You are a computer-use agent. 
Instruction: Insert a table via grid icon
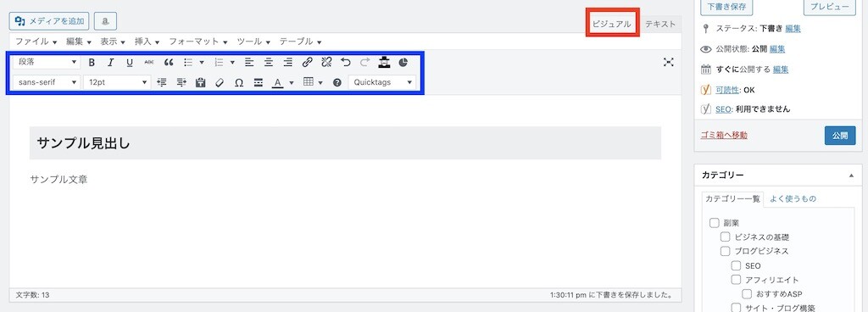(309, 82)
